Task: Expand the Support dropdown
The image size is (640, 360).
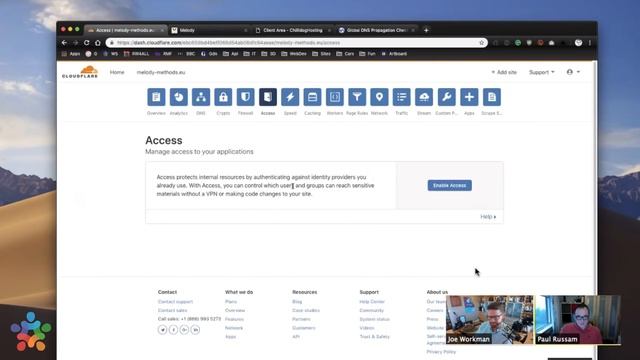Action: [x=542, y=72]
